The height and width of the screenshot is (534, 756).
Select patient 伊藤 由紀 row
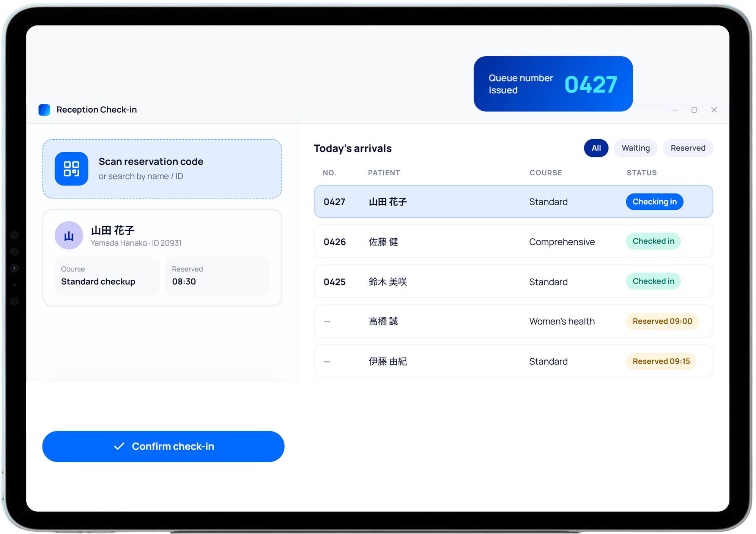[513, 361]
